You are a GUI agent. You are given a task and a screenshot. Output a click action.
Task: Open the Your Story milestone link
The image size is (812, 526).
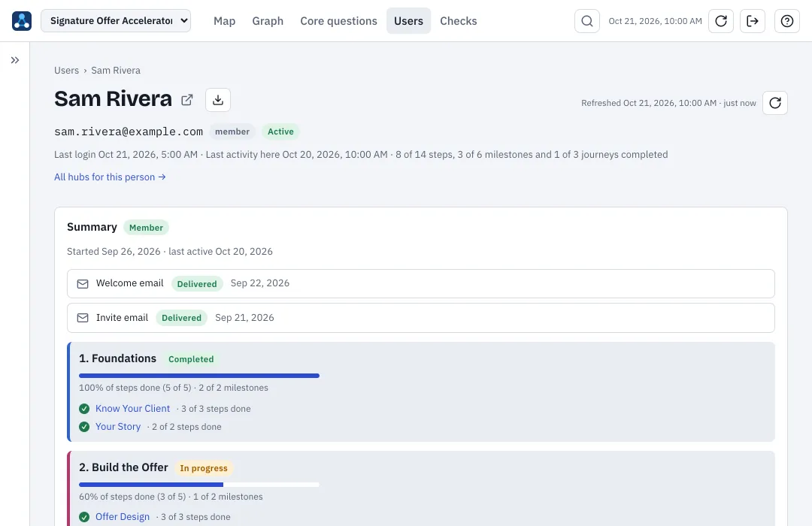tap(118, 427)
